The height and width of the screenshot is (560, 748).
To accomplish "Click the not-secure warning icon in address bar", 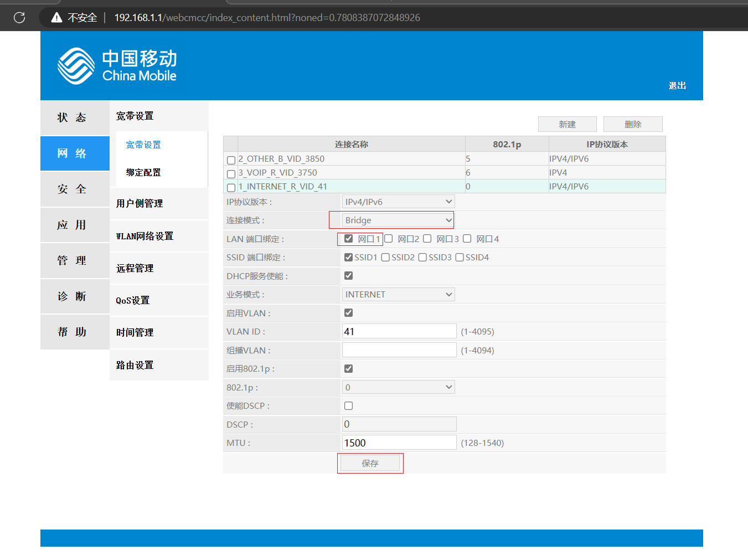I will [56, 18].
